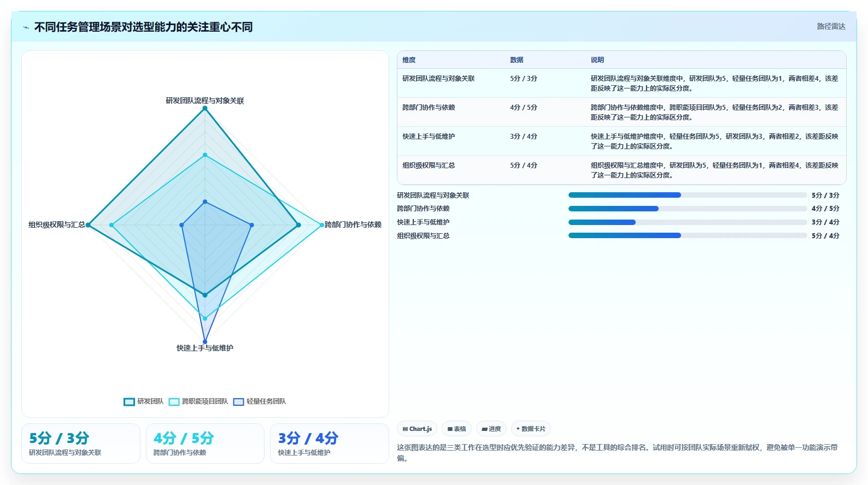Click 4分 / 5分 value in the table
Image resolution: width=868 pixels, height=485 pixels.
[x=524, y=108]
